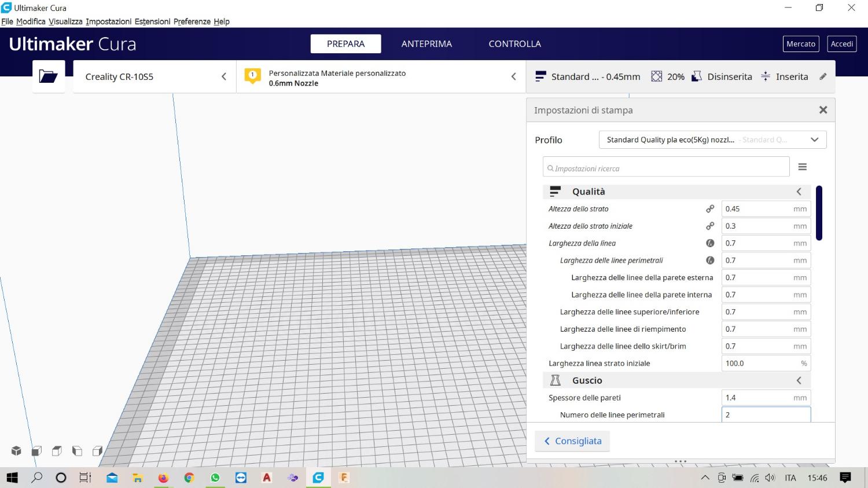This screenshot has height=488, width=868.
Task: Click formula icon for Larghezza delle linee perimetrali
Action: point(710,260)
